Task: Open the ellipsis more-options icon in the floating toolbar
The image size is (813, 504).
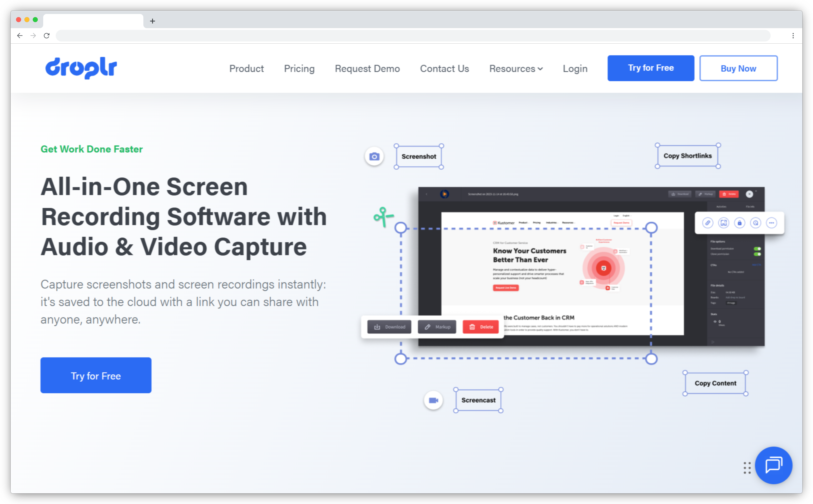Action: pos(772,223)
